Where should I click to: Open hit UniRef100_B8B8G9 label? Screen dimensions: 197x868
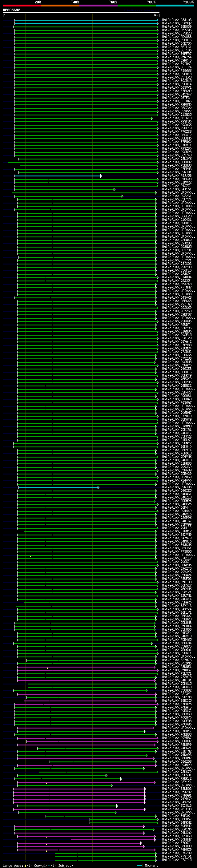click(x=177, y=26)
